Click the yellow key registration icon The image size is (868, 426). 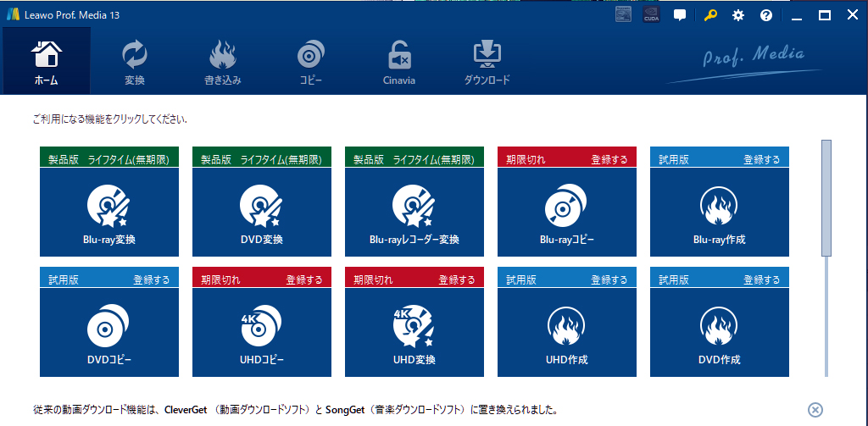(710, 15)
